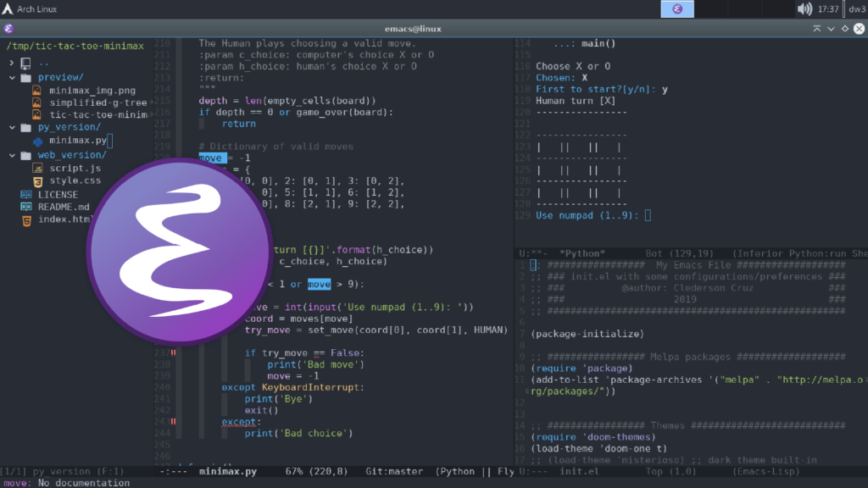The height and width of the screenshot is (488, 868).
Task: Click the book icon beside README.md
Action: click(26, 207)
